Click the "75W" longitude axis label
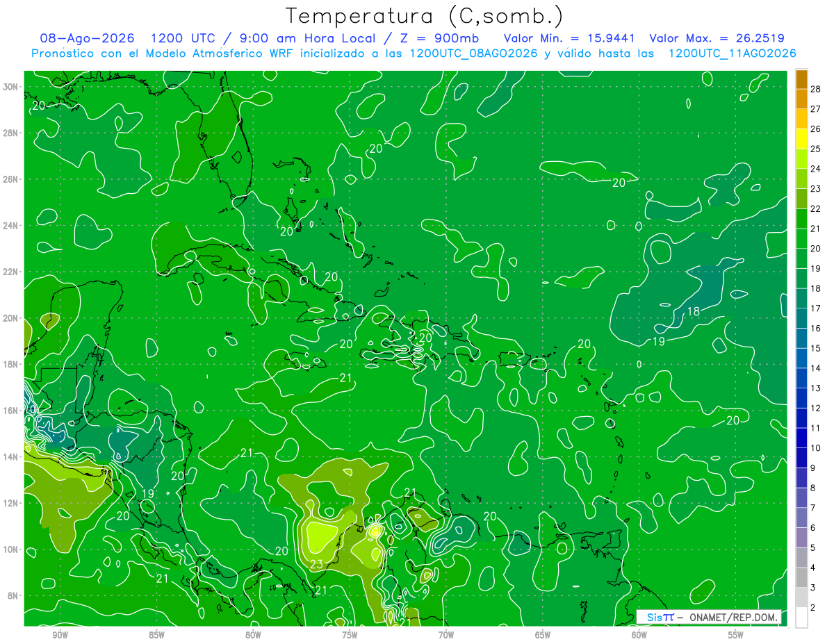 pos(350,636)
